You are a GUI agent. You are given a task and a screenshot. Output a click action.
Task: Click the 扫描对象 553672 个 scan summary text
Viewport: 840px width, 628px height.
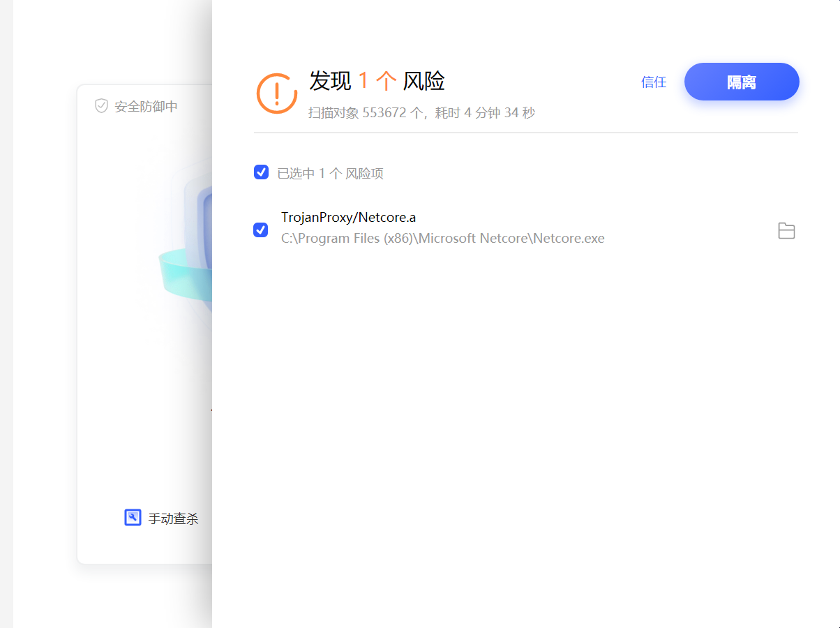click(421, 112)
